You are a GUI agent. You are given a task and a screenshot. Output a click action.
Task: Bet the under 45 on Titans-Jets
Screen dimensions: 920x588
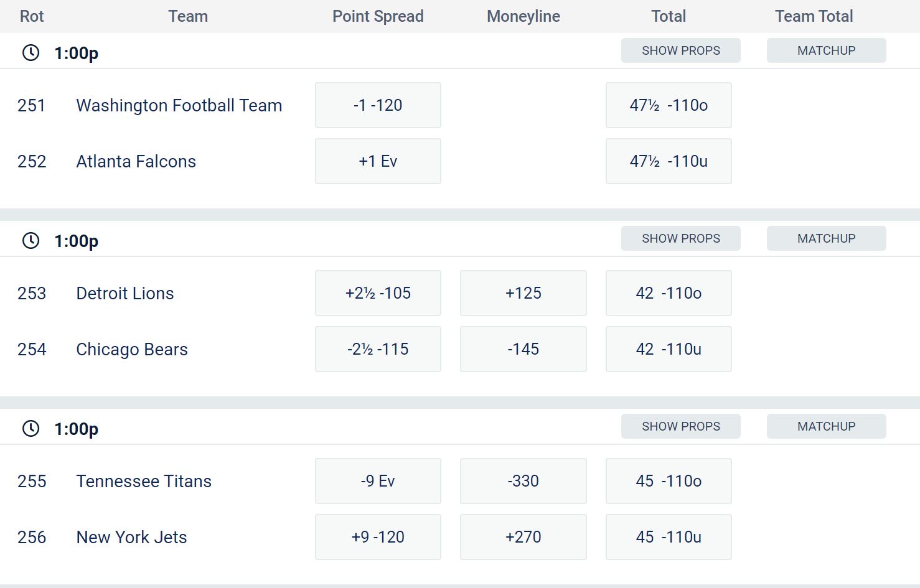pyautogui.click(x=668, y=536)
